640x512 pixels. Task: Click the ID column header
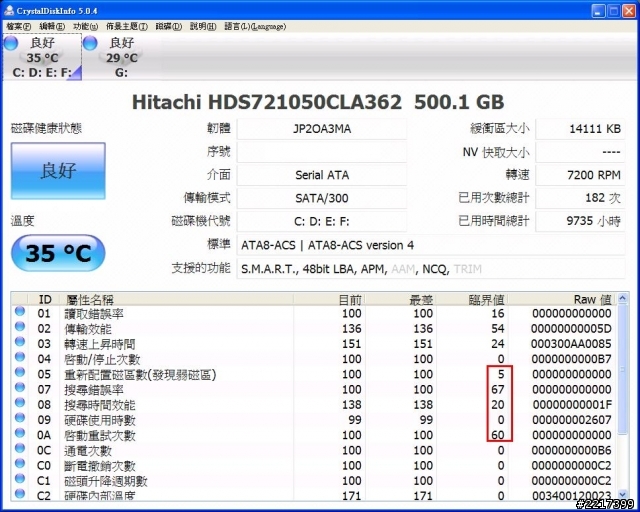(45, 299)
